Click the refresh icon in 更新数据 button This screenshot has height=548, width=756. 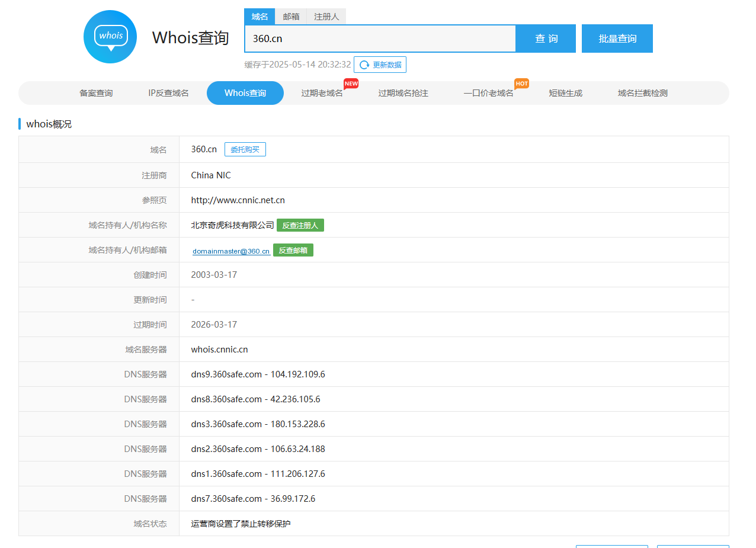(x=364, y=65)
